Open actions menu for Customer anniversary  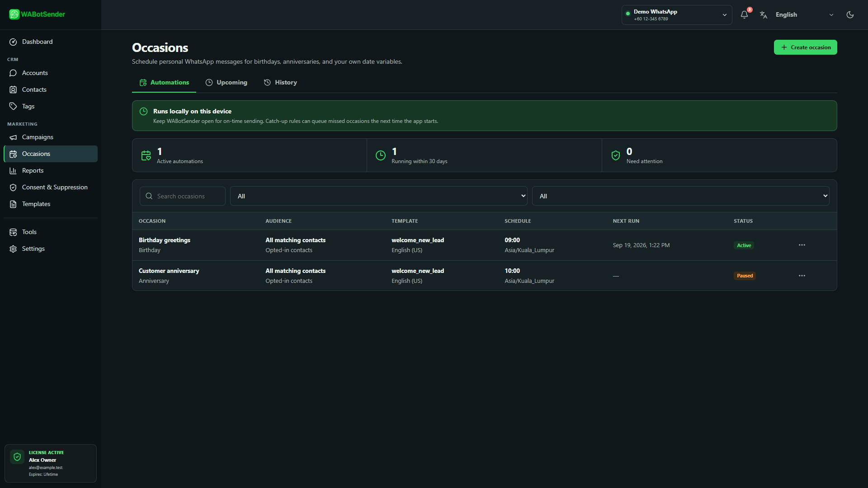(x=802, y=276)
